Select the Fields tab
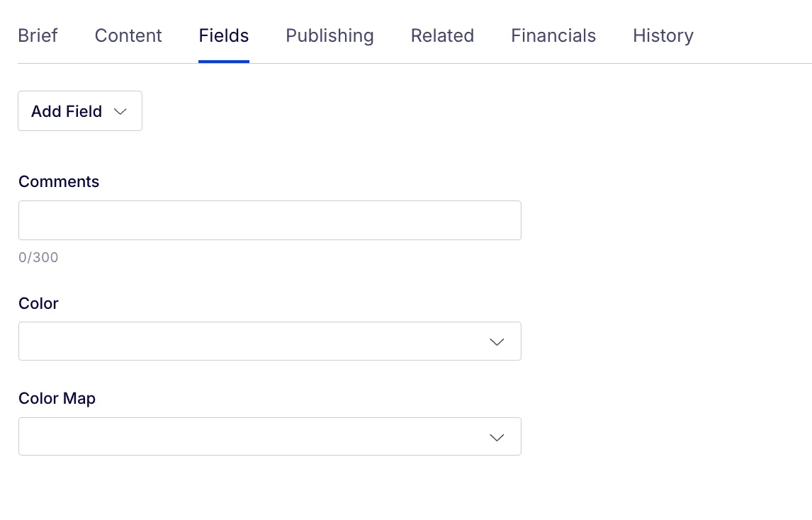 224,35
